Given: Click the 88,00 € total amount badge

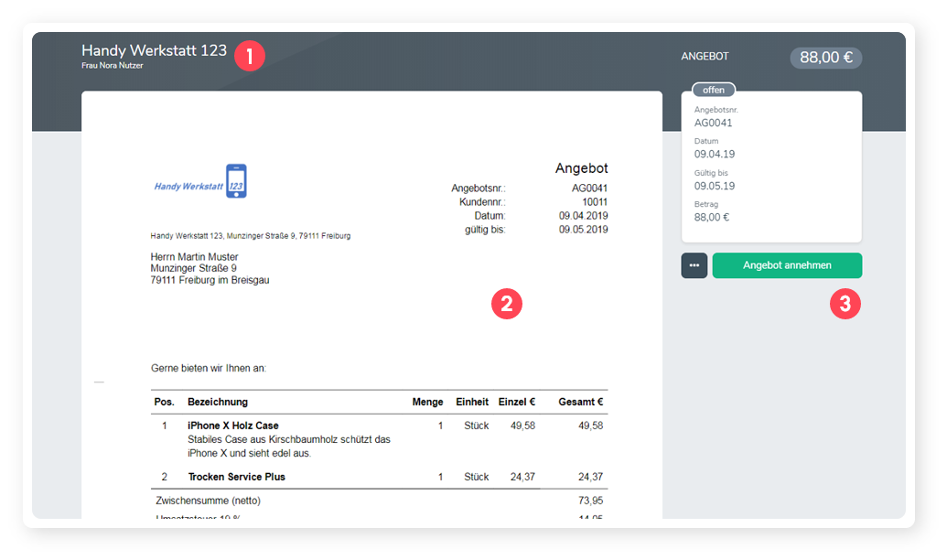Looking at the screenshot, I should (x=825, y=58).
